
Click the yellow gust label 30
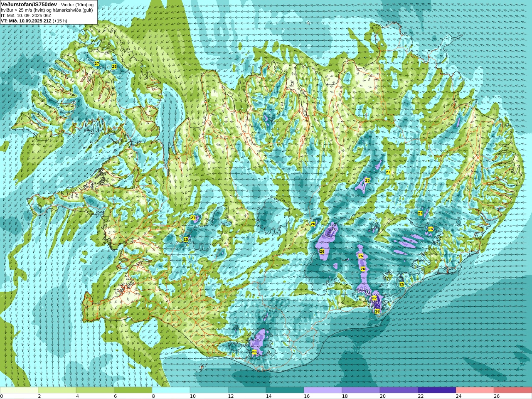pyautogui.click(x=377, y=311)
